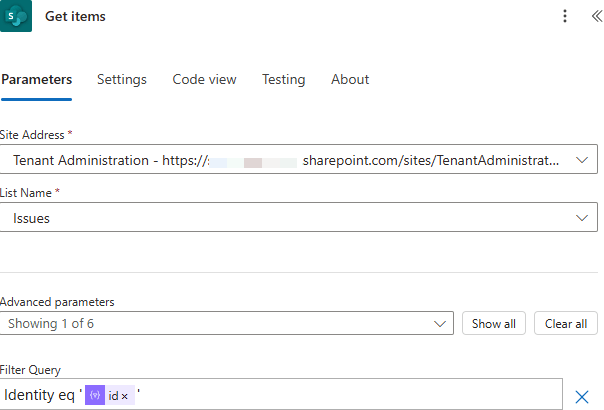Open the Testing tab
Viewport: 604px width, 410px height.
point(284,80)
